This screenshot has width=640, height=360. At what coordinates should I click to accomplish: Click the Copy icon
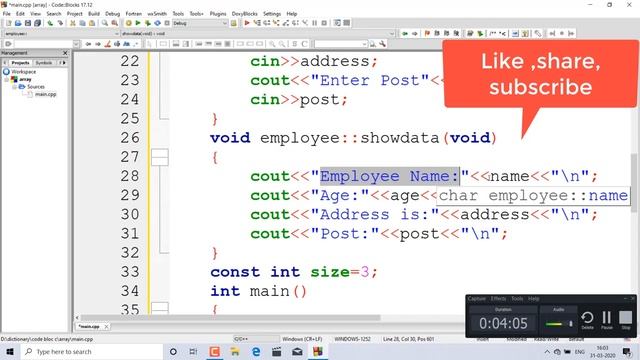(82, 23)
